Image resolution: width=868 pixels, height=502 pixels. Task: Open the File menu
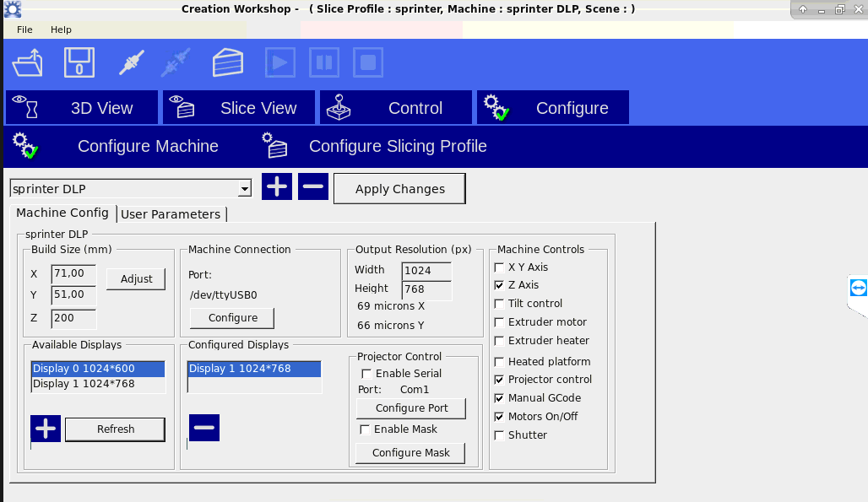[24, 30]
